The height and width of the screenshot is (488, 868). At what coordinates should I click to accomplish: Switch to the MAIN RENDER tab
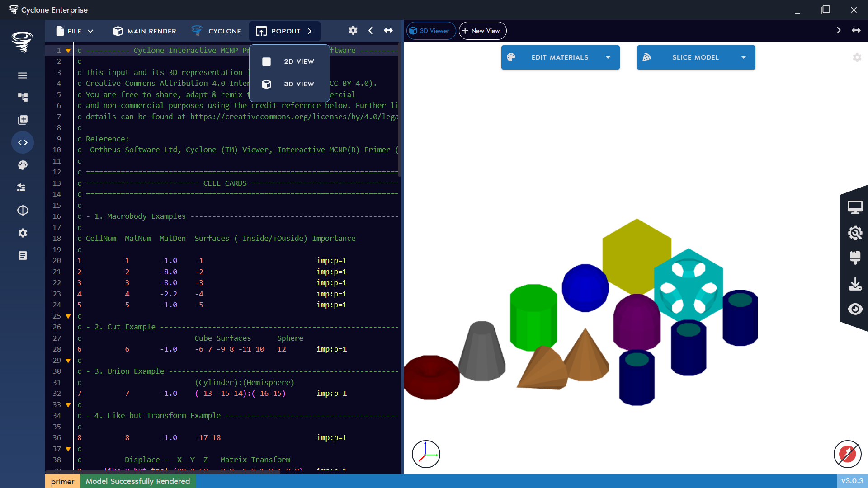point(144,31)
